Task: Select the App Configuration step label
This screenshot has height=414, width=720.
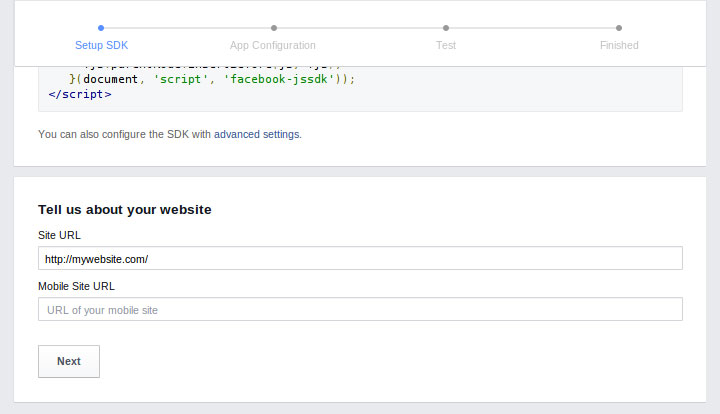Action: point(273,45)
